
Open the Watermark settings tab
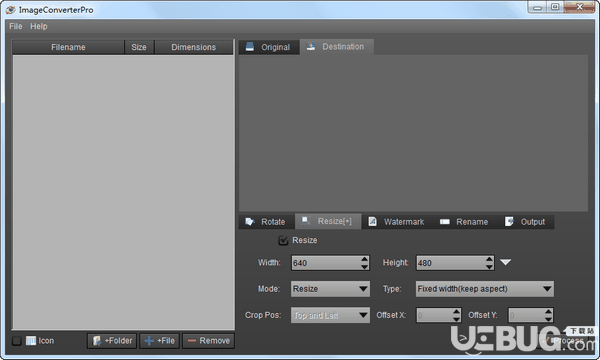tap(397, 222)
